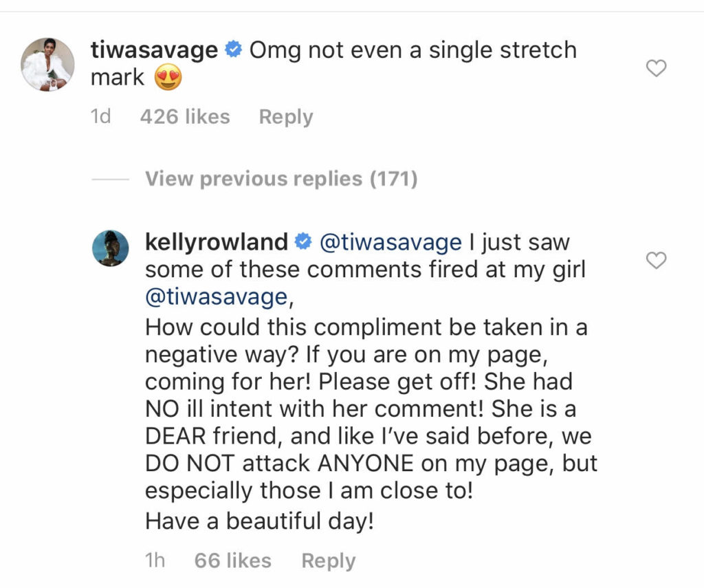
Task: Open kellyrowland's profile picture
Action: coord(111,248)
